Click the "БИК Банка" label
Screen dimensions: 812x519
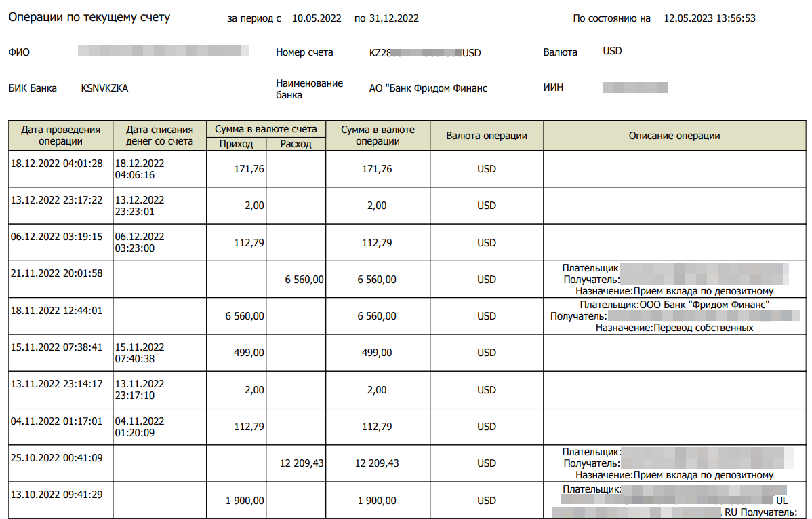33,88
